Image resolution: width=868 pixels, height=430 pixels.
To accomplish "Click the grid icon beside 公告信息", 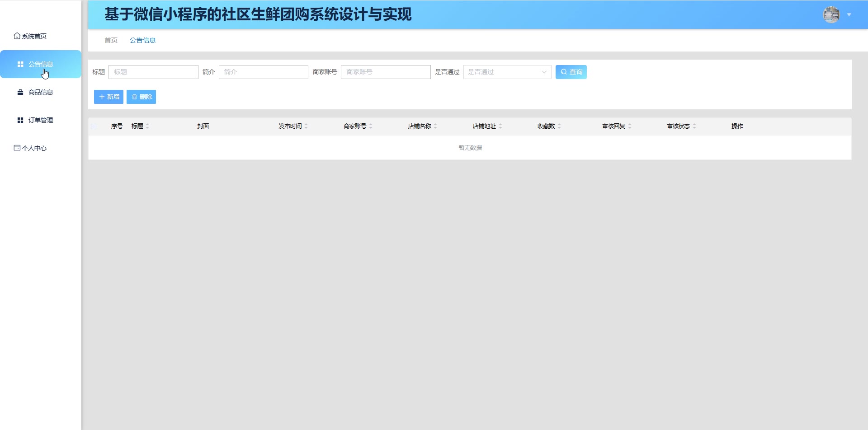I will (20, 64).
